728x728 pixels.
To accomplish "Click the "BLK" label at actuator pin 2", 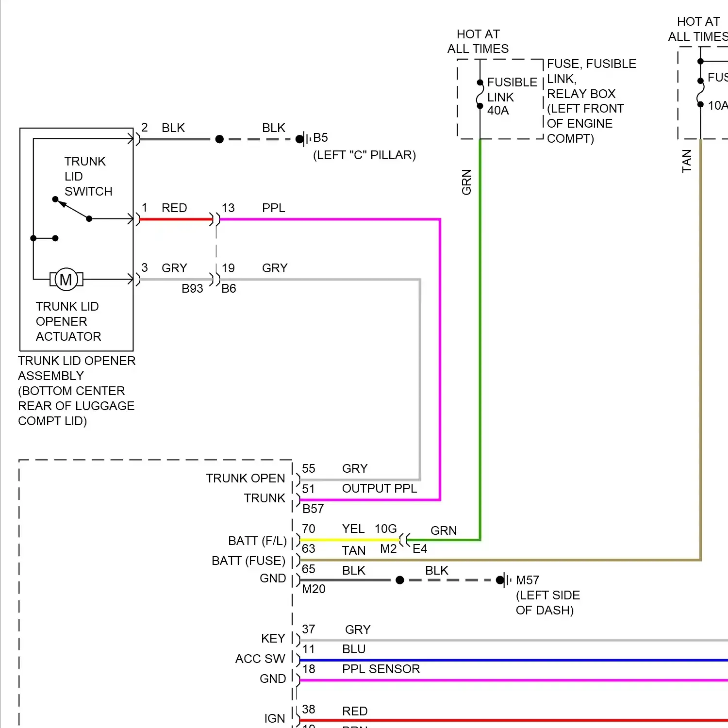I will coord(173,128).
